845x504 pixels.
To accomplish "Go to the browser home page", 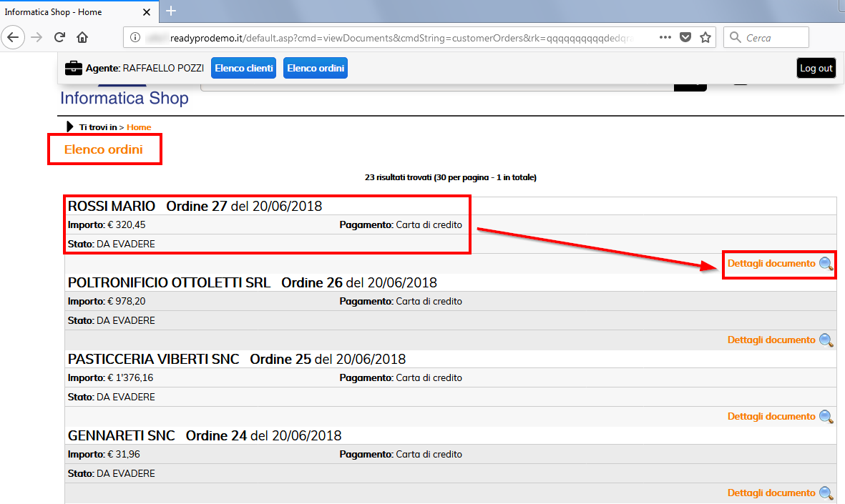I will click(x=82, y=37).
